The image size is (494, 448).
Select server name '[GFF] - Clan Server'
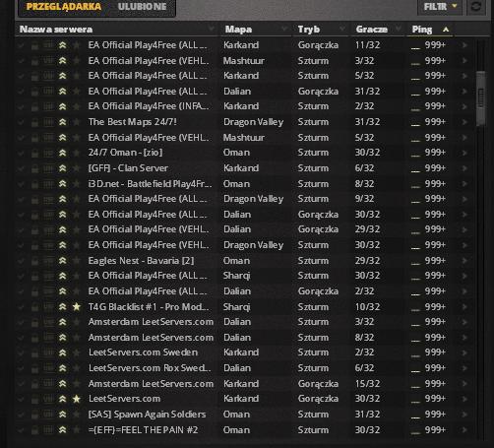[x=128, y=168]
